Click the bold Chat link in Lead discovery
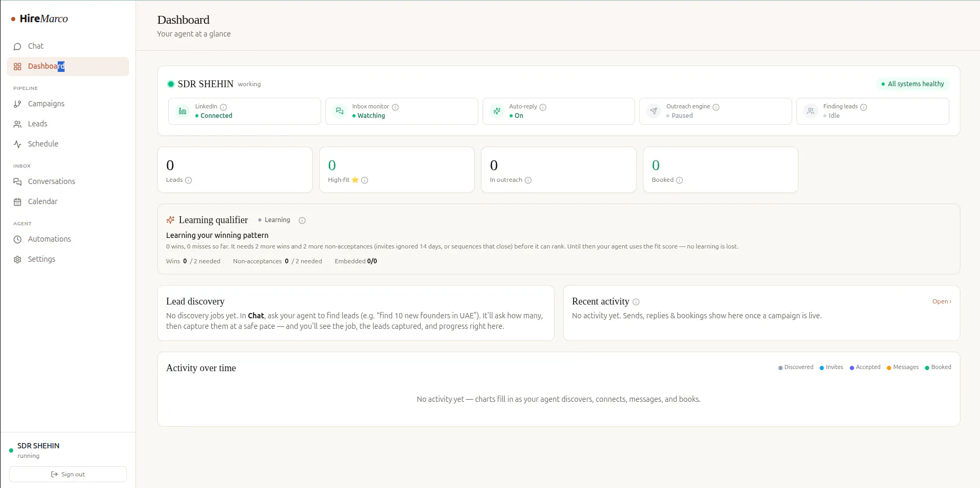Screen dimensions: 980x488 click(x=256, y=316)
